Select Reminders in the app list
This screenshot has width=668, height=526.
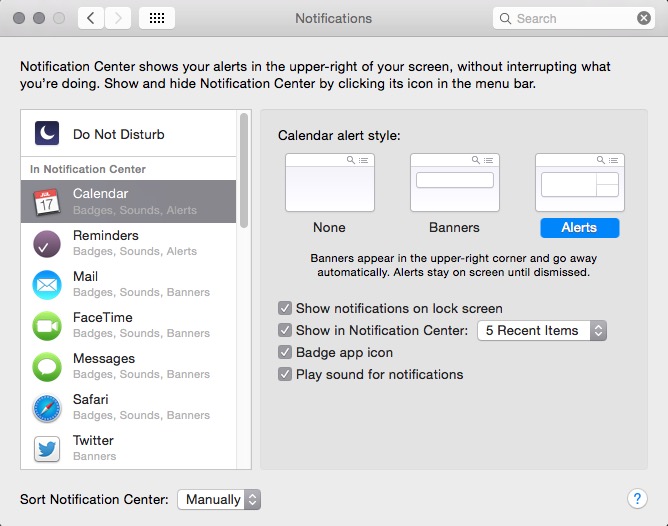128,243
